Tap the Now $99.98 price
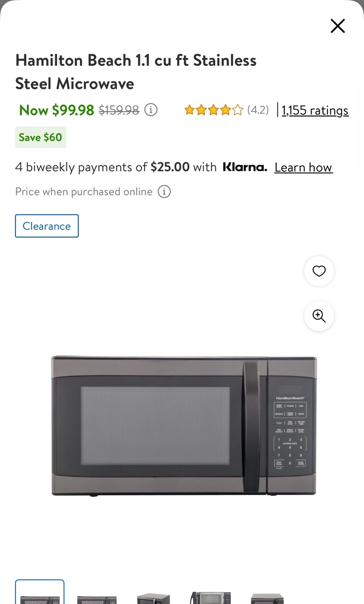Screen dimensions: 364x604 pos(57,110)
